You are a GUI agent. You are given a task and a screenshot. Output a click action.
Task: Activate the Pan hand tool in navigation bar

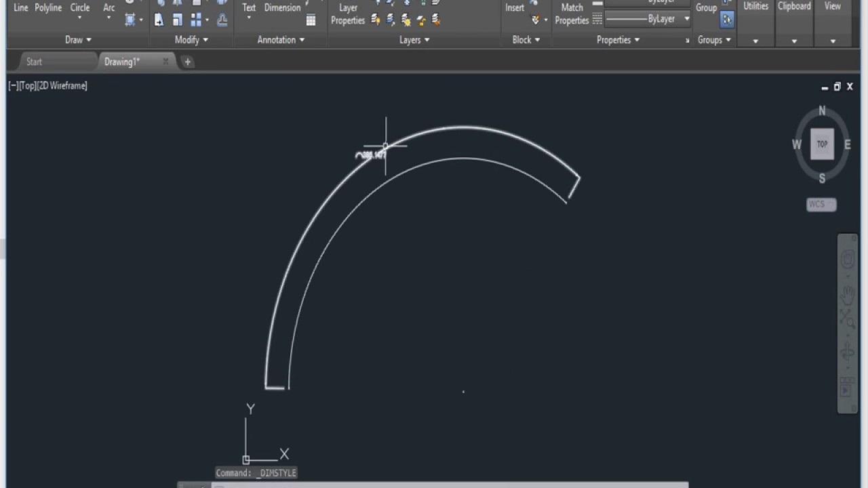point(848,293)
